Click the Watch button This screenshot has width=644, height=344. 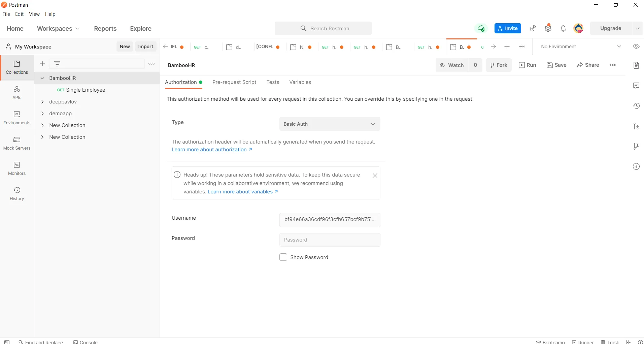[452, 65]
